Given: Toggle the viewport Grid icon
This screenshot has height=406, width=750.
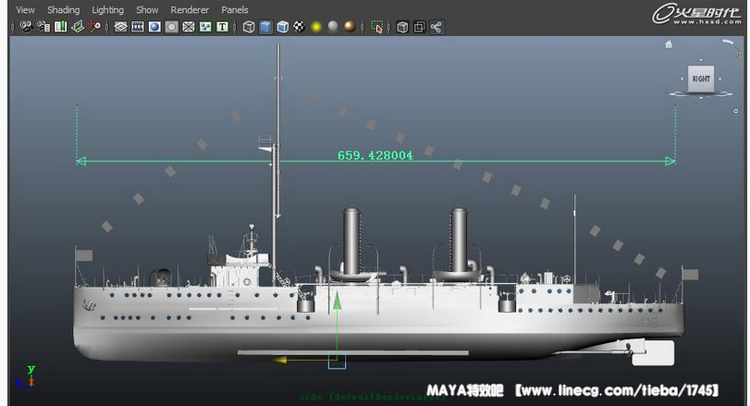Looking at the screenshot, I should 121,27.
